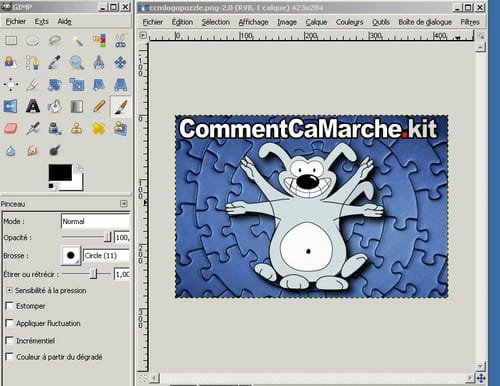Select the Blend gradient tool

click(x=77, y=107)
